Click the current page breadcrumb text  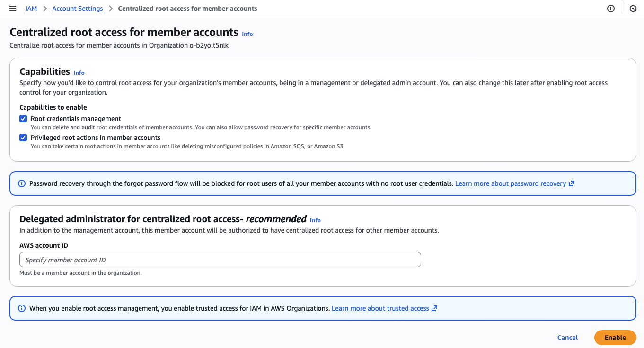pyautogui.click(x=187, y=9)
